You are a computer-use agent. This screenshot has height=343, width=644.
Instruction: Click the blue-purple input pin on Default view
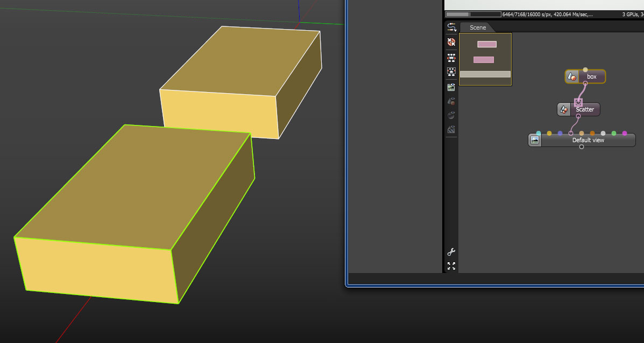point(560,133)
